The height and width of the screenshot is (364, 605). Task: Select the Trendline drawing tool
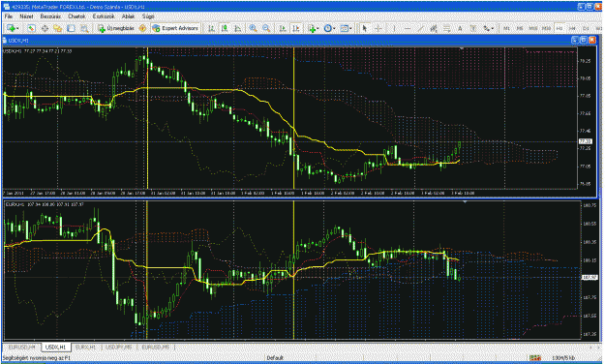pyautogui.click(x=420, y=28)
